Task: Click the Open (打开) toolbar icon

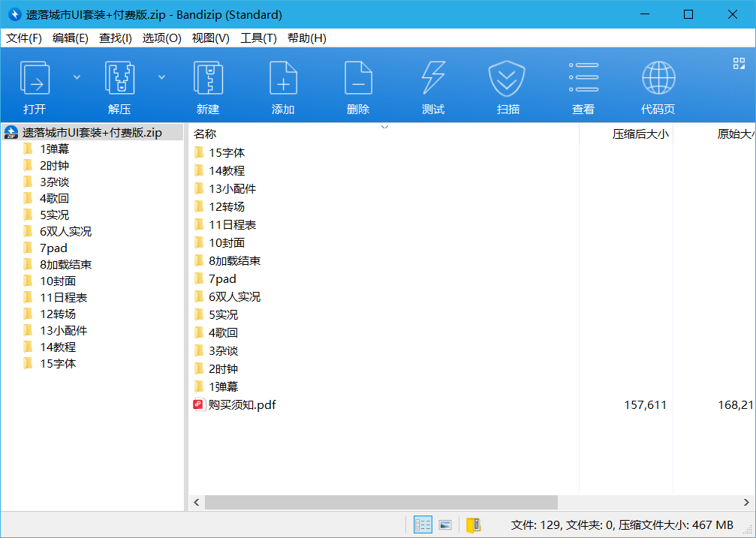Action: coord(35,77)
